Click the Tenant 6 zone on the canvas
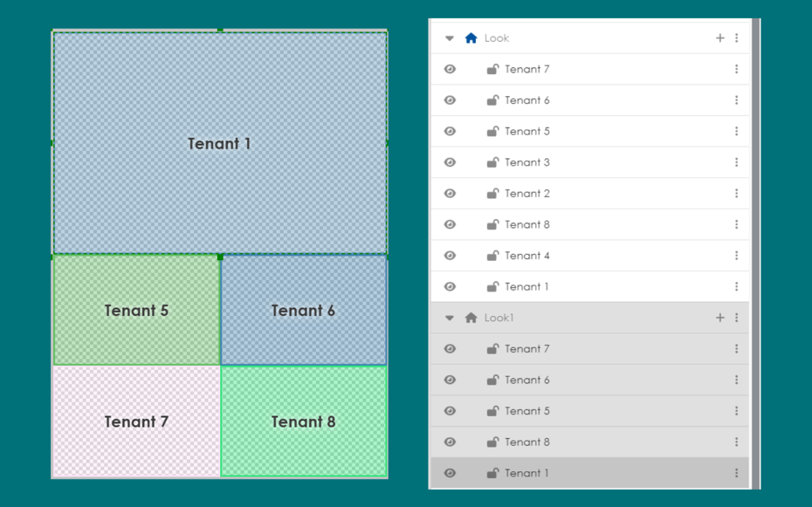The height and width of the screenshot is (507, 812). 303,311
